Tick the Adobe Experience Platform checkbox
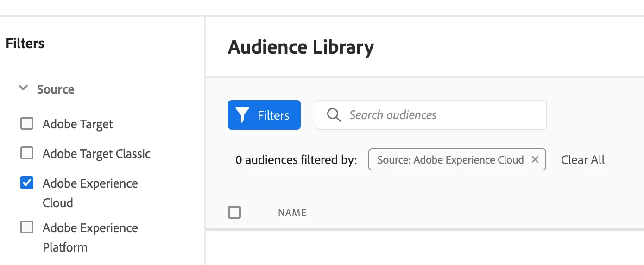644x265 pixels. 27,227
